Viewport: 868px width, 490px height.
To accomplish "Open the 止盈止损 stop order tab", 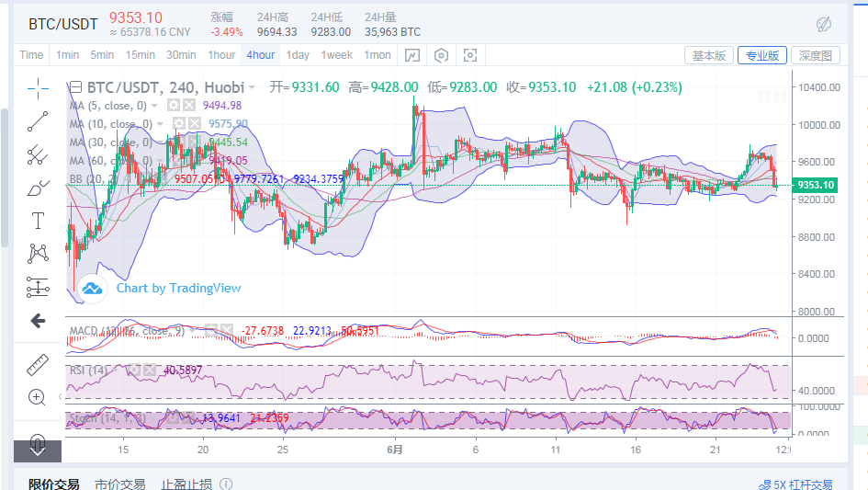I will [186, 484].
